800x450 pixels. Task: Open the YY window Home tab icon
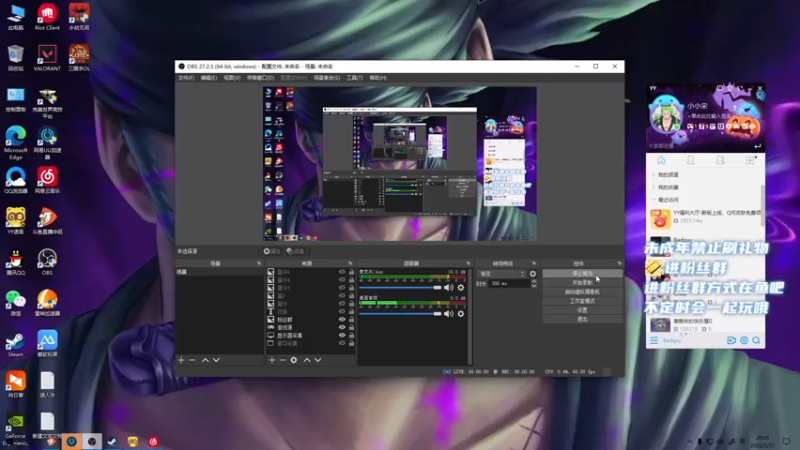(x=661, y=161)
